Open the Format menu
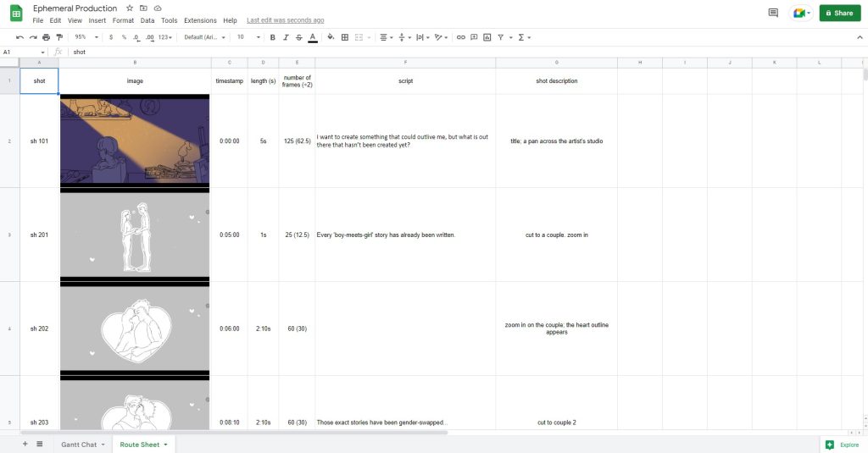The image size is (868, 453). [x=123, y=20]
